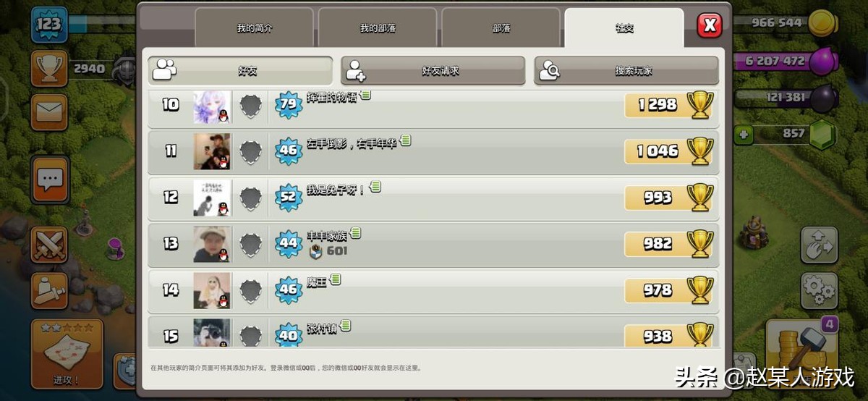The width and height of the screenshot is (868, 401).
Task: Open the chat speech bubble icon
Action: (x=49, y=179)
